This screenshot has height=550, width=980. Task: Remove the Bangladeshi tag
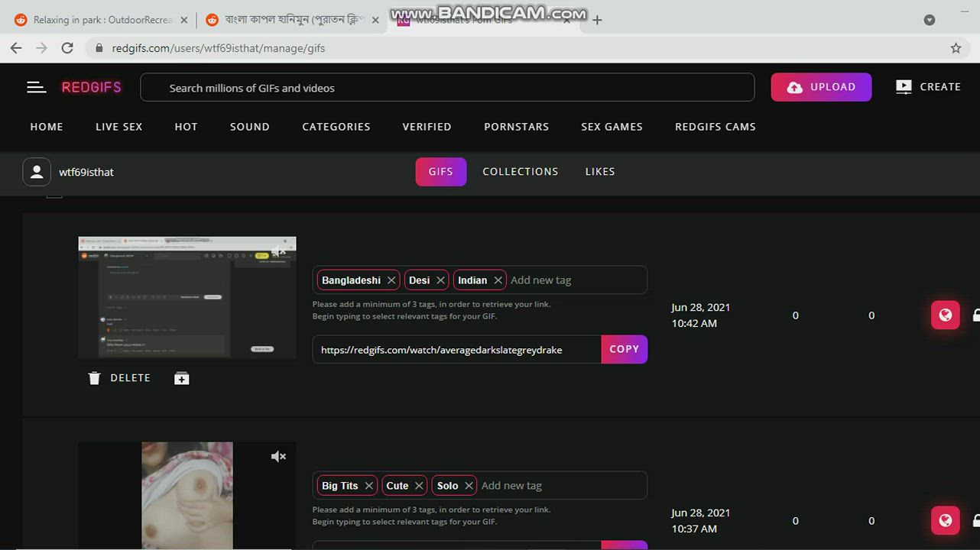click(x=391, y=280)
